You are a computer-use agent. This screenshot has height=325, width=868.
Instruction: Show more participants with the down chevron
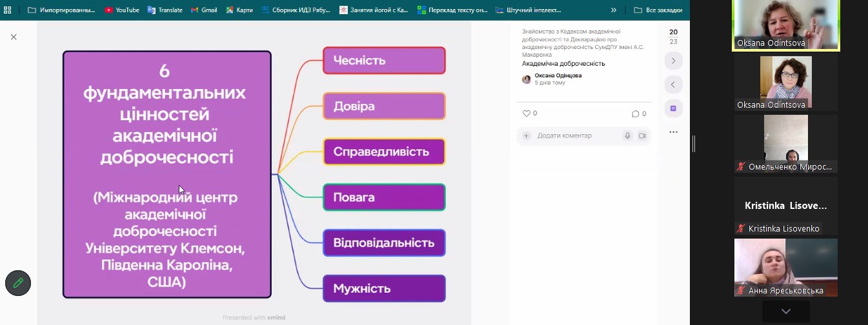click(785, 311)
